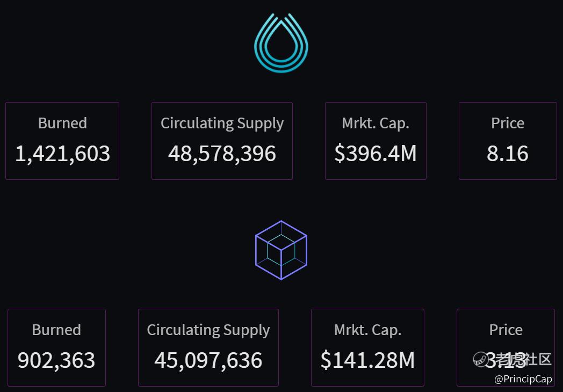
Task: Click the circulating supply value 45,097,636
Action: coord(208,360)
